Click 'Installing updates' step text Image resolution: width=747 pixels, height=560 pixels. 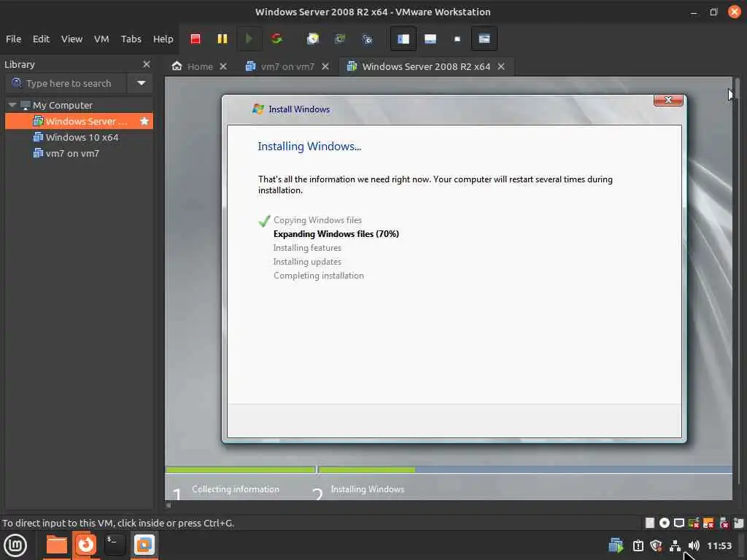[x=307, y=262]
